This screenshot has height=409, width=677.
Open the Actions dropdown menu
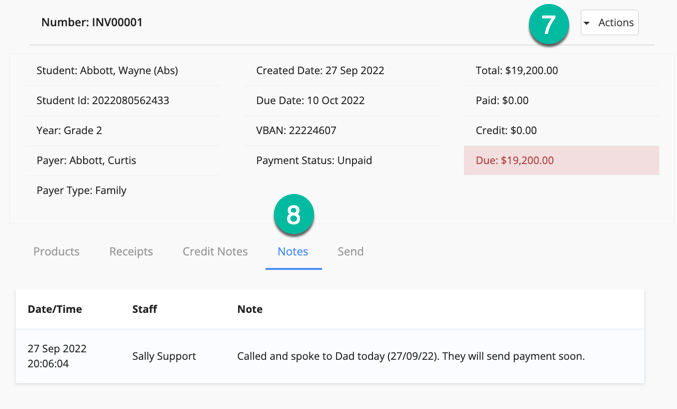pos(609,23)
